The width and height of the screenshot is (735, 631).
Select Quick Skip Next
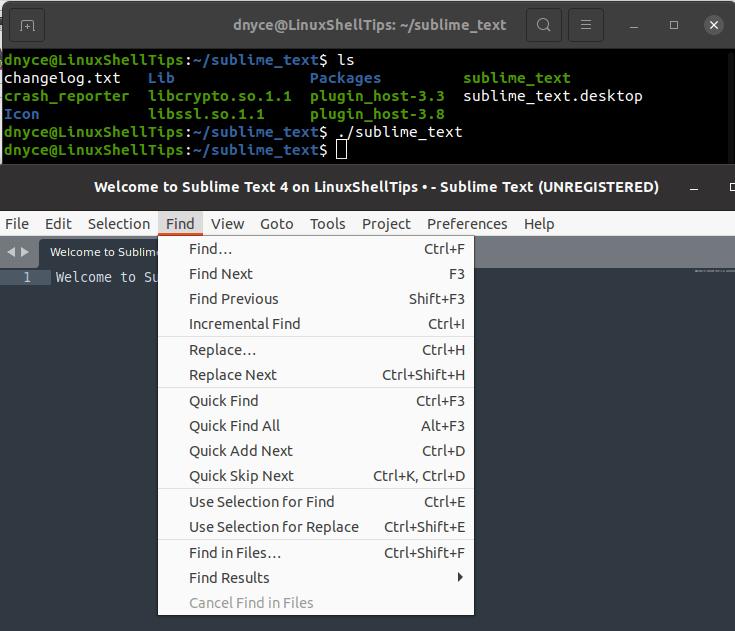tap(316, 476)
